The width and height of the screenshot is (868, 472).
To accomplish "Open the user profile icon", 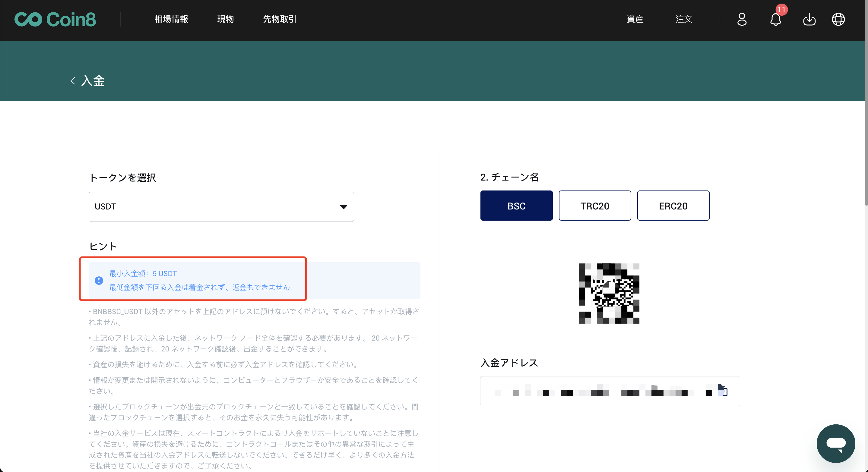I will pyautogui.click(x=742, y=20).
